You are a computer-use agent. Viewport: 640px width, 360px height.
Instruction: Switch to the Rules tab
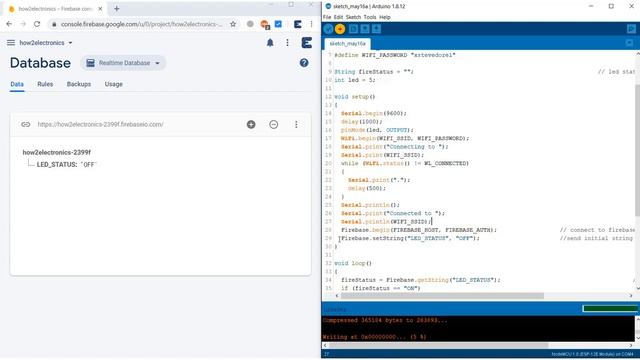click(x=45, y=84)
